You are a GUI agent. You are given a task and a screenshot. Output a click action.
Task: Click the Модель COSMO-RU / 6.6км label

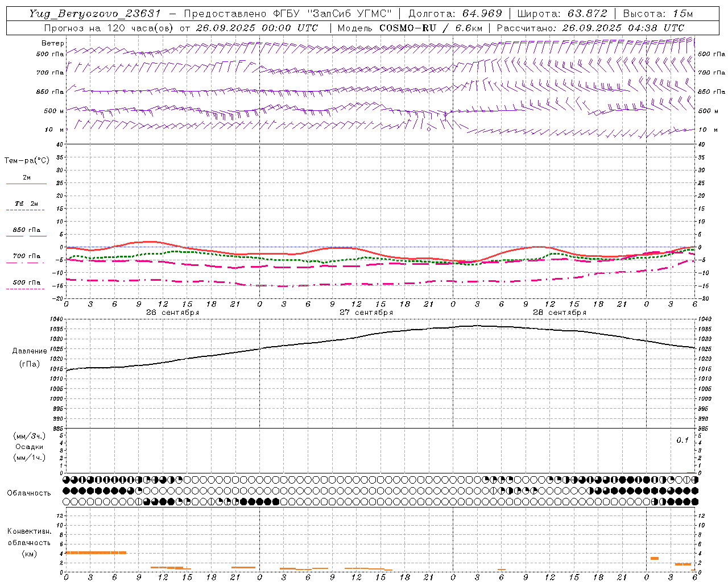click(x=410, y=28)
